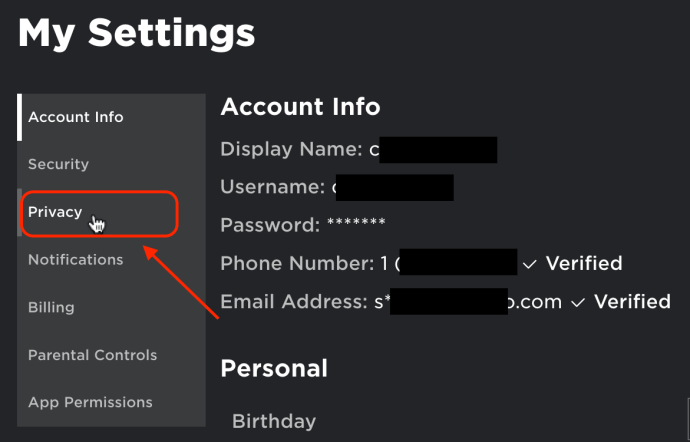This screenshot has width=690, height=442.
Task: Click the Email Address label
Action: 294,302
